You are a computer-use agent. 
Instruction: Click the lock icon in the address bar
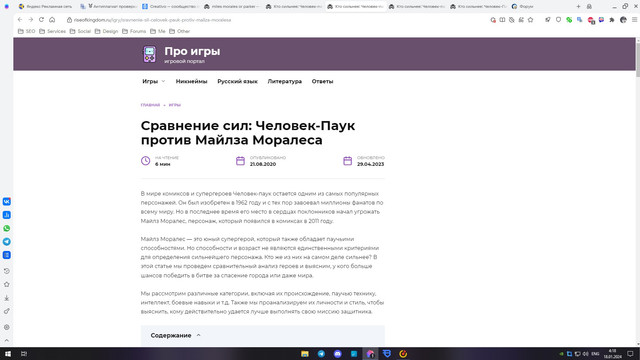pyautogui.click(x=69, y=20)
